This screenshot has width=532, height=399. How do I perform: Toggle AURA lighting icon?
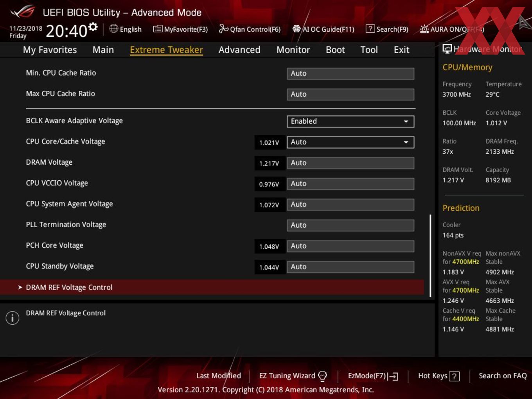424,29
